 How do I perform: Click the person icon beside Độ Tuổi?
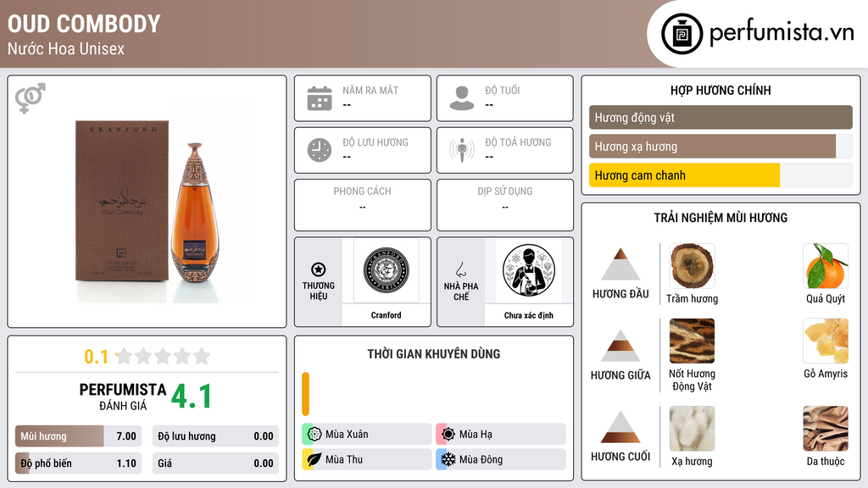click(462, 98)
